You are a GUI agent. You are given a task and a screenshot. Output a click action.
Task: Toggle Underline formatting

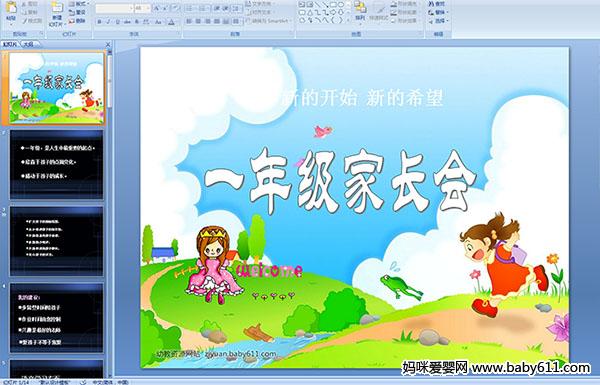(x=117, y=22)
